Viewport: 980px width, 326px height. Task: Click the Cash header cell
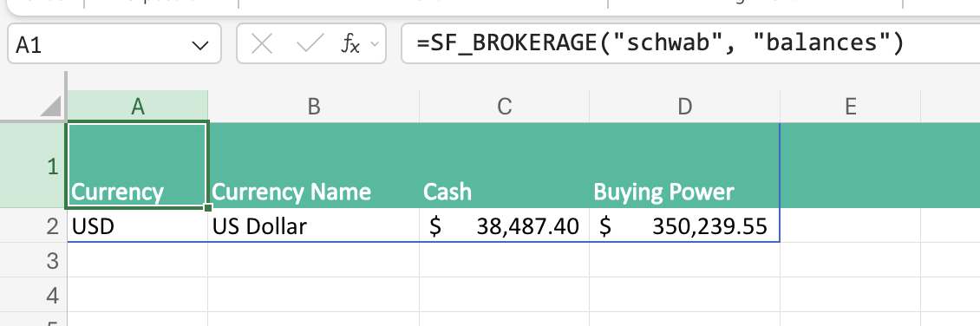[x=505, y=166]
